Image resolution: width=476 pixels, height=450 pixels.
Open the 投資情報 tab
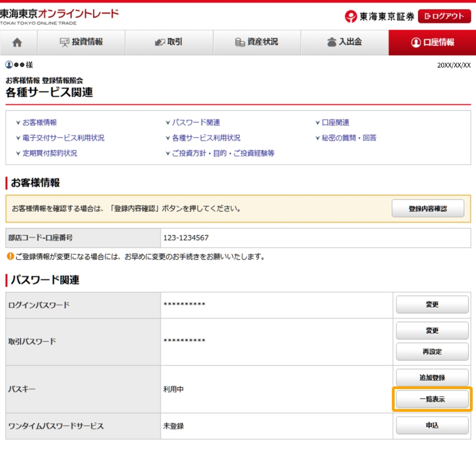click(x=81, y=43)
